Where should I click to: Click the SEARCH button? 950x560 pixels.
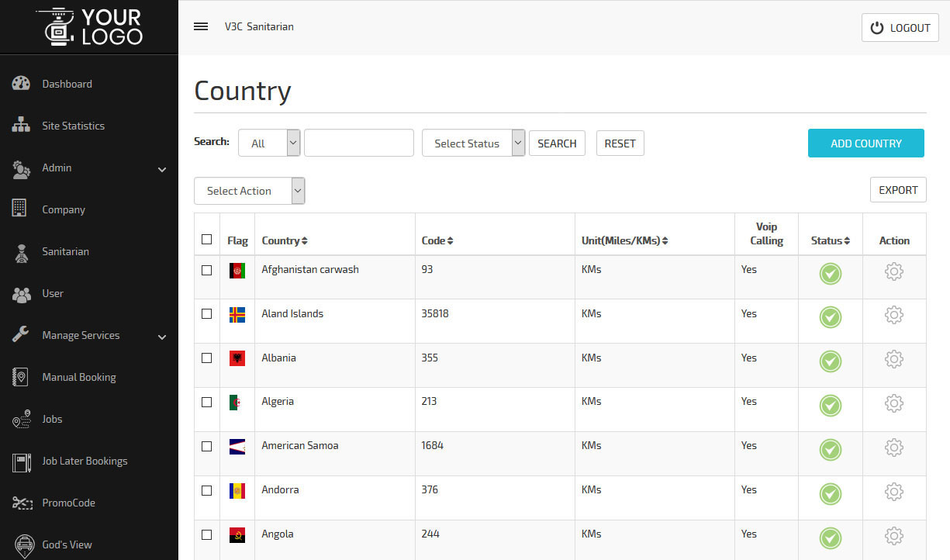[557, 143]
